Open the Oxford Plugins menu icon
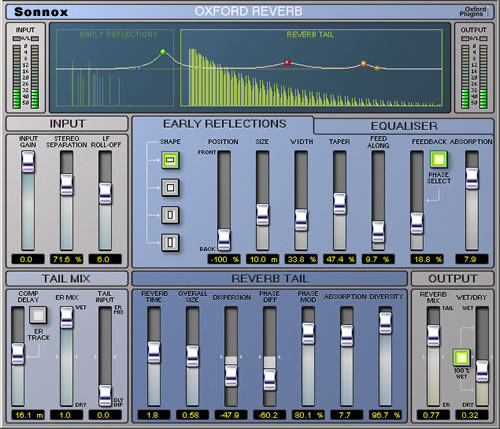This screenshot has width=500, height=429. coord(475,11)
